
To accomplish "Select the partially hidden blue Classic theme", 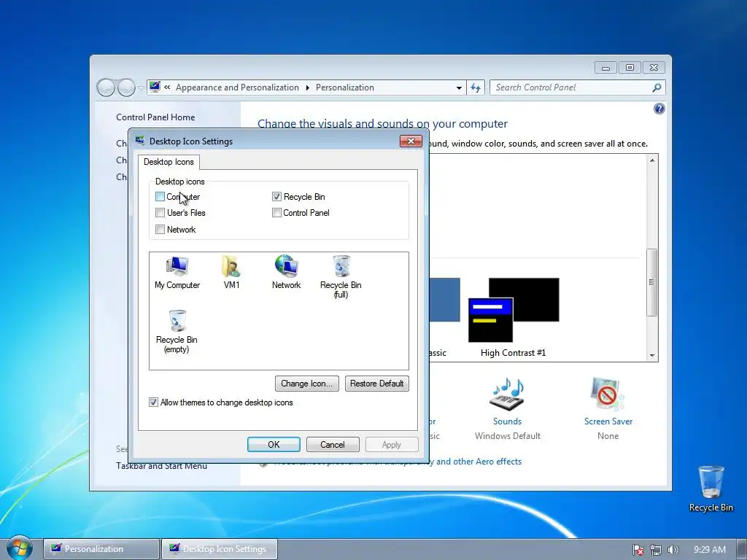I will pyautogui.click(x=444, y=317).
